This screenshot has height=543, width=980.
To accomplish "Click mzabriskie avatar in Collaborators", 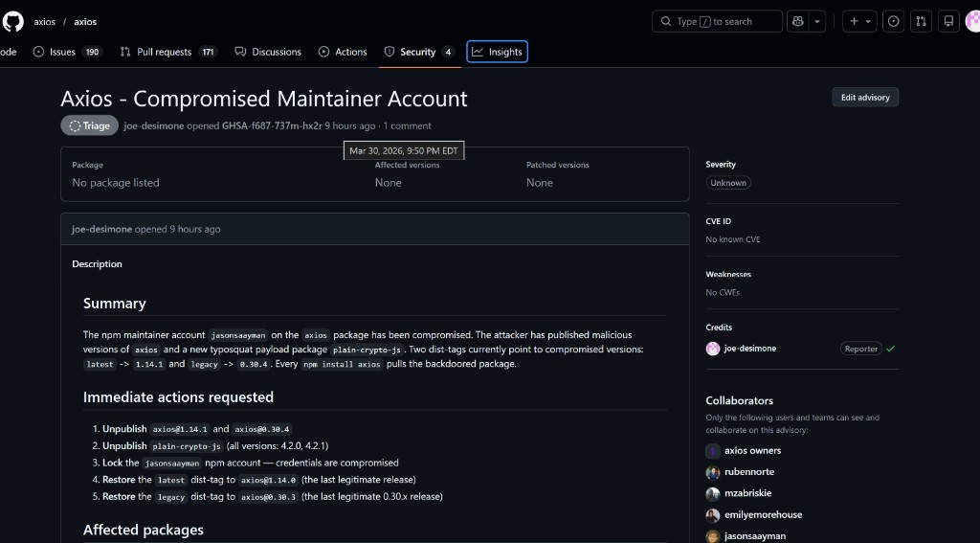I will click(712, 493).
